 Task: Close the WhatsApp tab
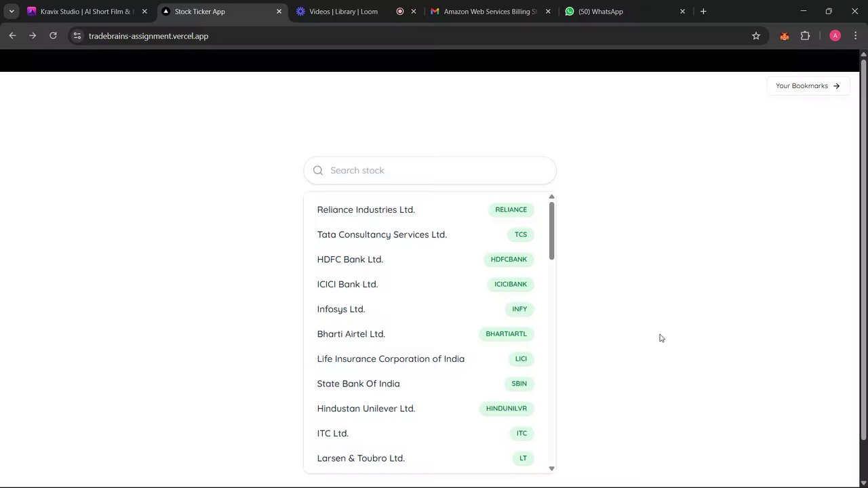tap(682, 12)
